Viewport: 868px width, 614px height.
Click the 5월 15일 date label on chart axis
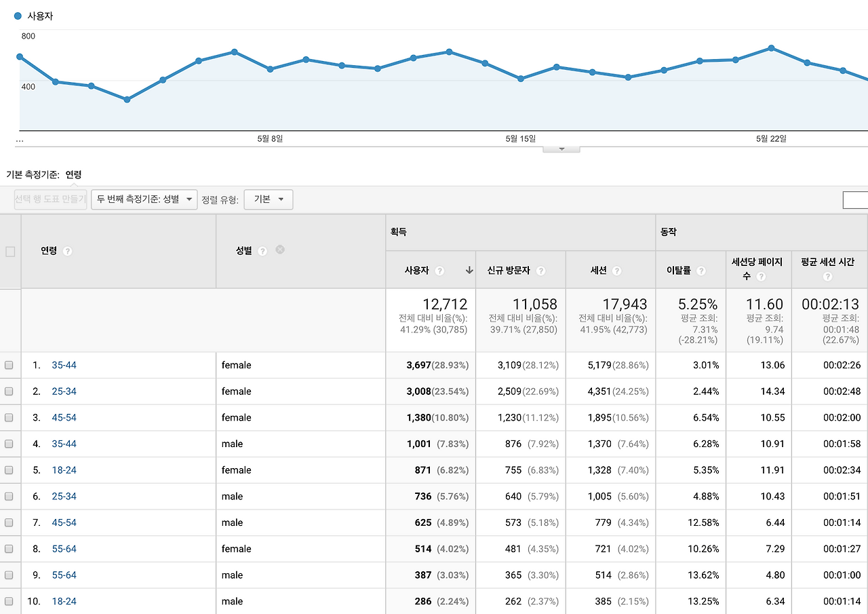click(x=520, y=139)
